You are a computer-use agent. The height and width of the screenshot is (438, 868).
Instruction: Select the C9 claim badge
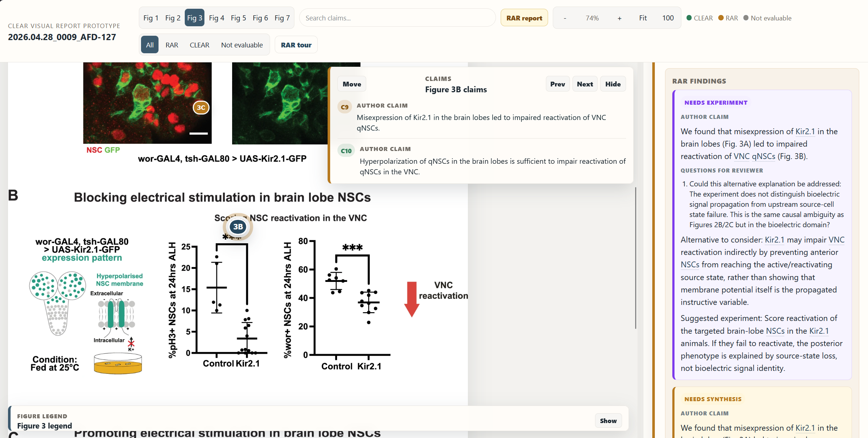pos(344,107)
